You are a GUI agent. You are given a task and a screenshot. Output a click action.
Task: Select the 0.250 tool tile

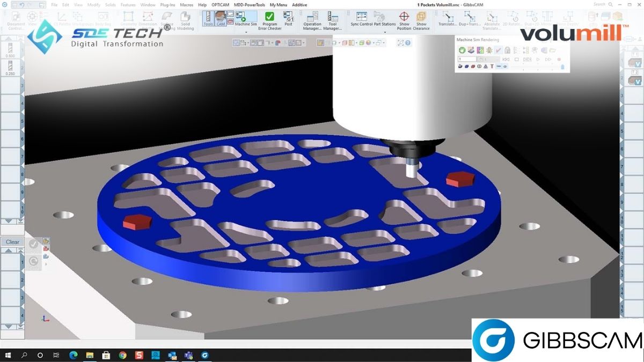click(x=10, y=68)
